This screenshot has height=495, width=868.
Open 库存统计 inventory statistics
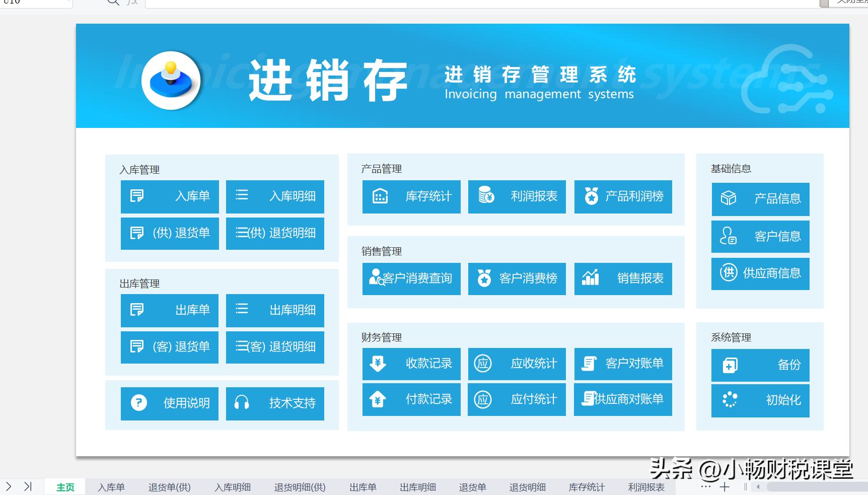(x=411, y=197)
